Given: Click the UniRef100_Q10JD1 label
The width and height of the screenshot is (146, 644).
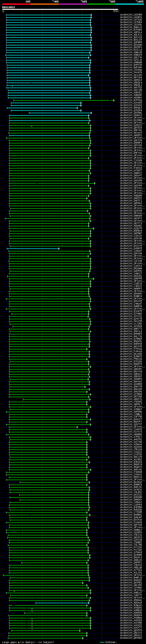Looking at the screenshot, I should coord(131,75).
